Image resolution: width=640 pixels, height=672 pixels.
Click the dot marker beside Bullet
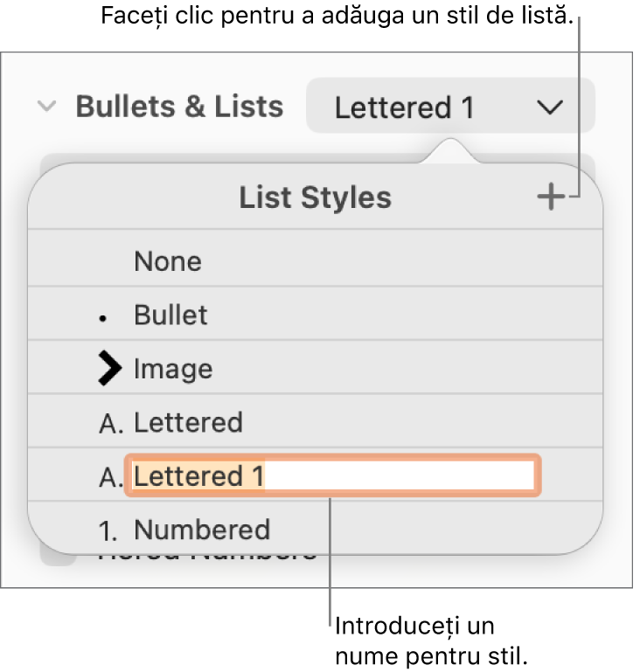[x=103, y=319]
